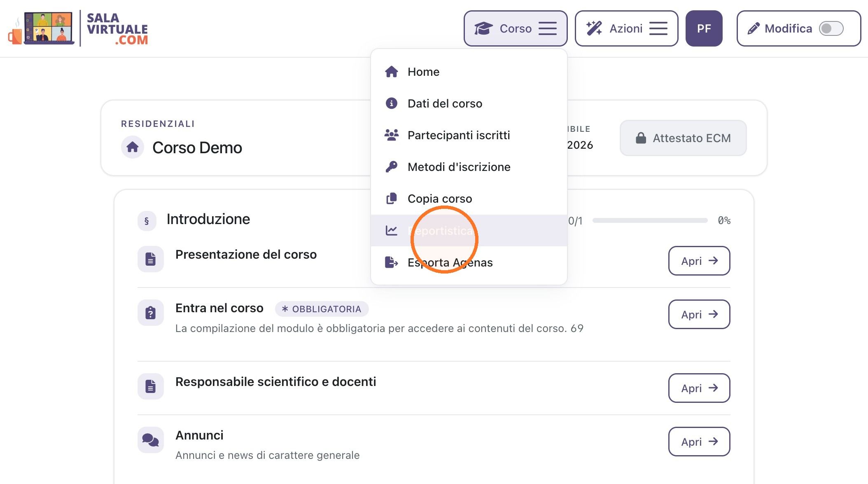Viewport: 868px width, 484px height.
Task: Click the Annunci title text
Action: (199, 435)
